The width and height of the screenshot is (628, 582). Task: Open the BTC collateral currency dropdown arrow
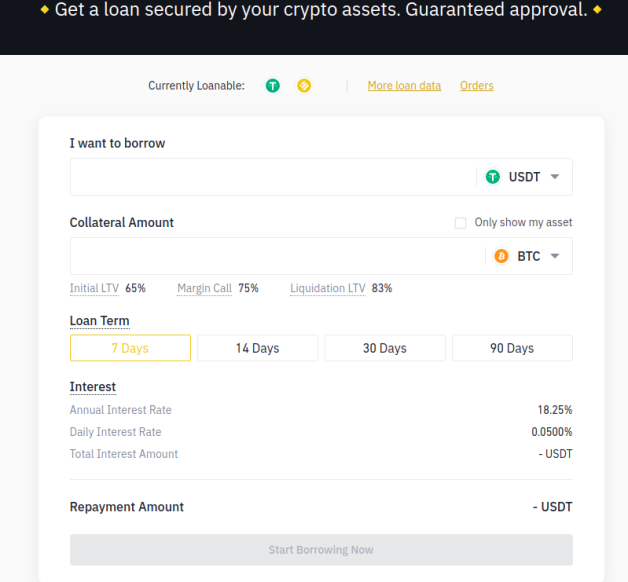(555, 256)
